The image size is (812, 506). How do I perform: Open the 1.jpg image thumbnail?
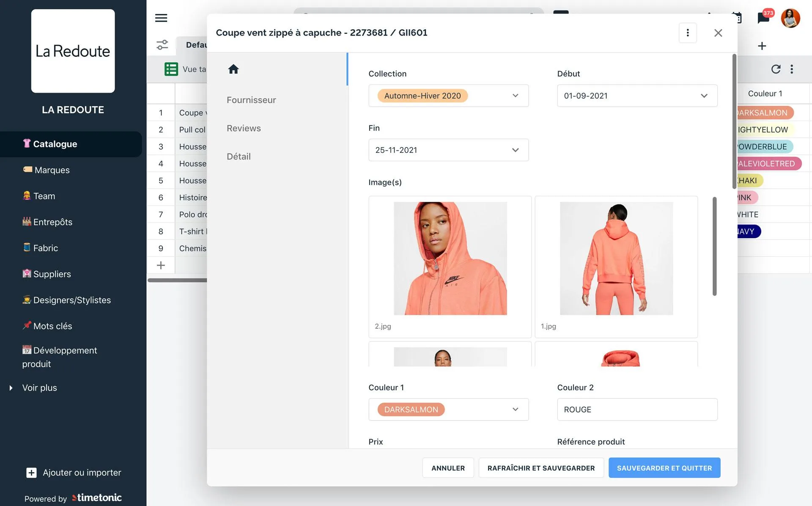pos(616,258)
